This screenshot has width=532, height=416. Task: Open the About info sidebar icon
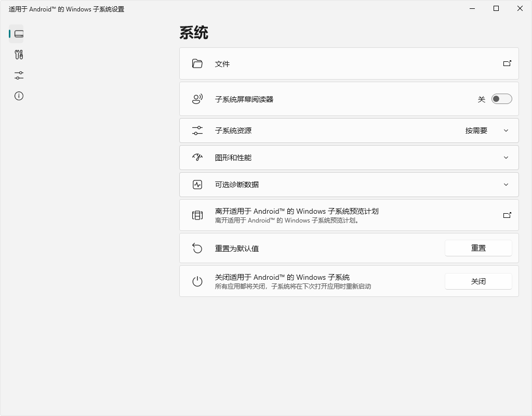tap(19, 96)
